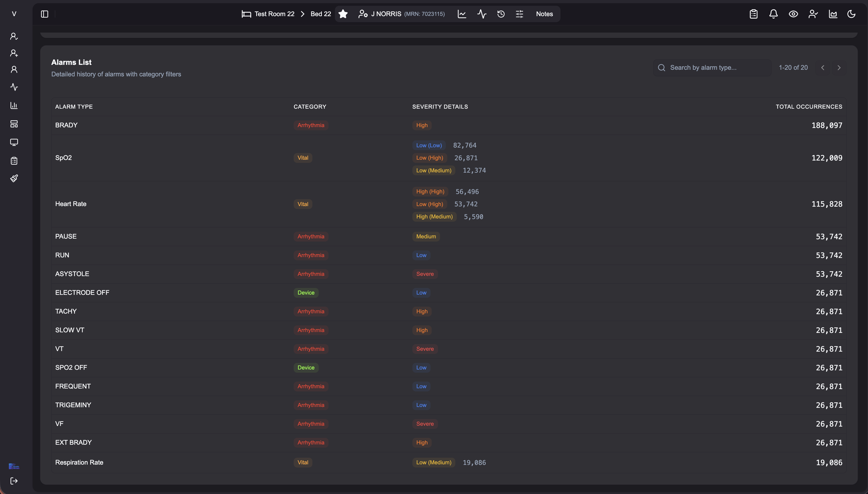Open the waveform activity icon in header
The image size is (868, 494).
(482, 14)
